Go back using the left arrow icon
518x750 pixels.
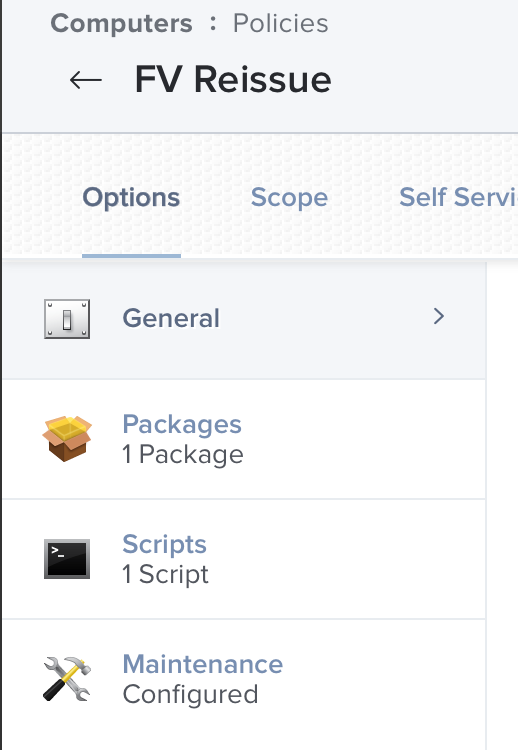coord(86,80)
